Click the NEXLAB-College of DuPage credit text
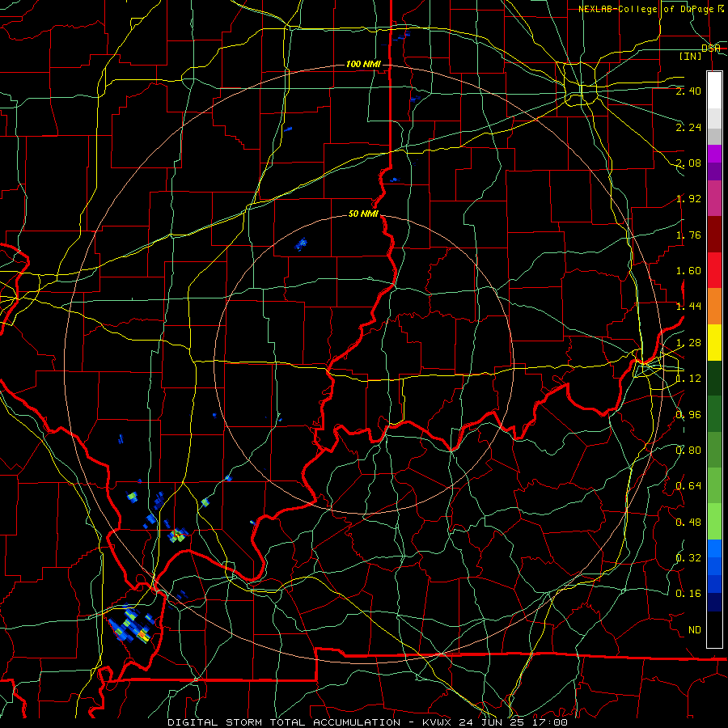 click(651, 9)
